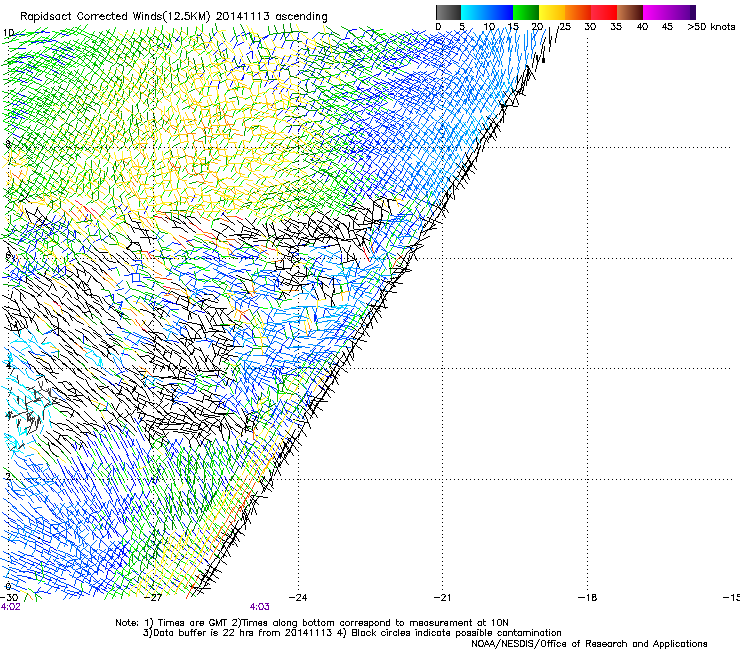Click the green 15-20 knots legend swatch
Image resolution: width=740 pixels, height=650 pixels.
pyautogui.click(x=526, y=12)
